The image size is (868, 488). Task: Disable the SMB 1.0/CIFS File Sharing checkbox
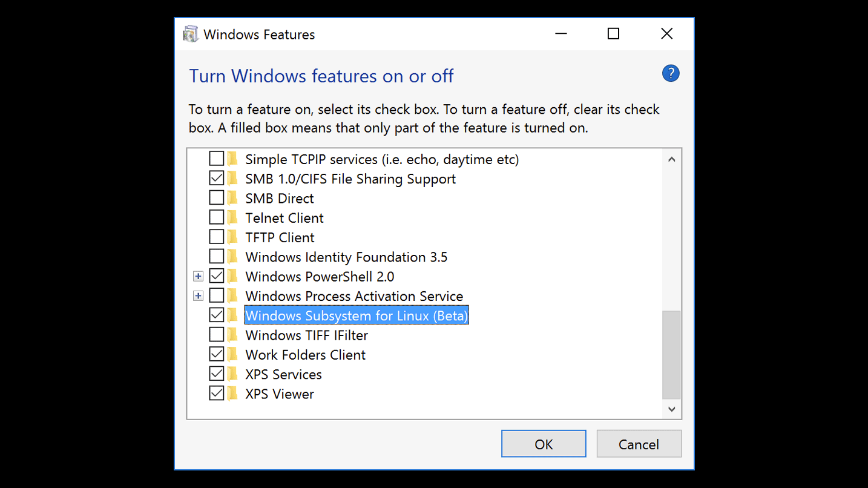point(216,179)
